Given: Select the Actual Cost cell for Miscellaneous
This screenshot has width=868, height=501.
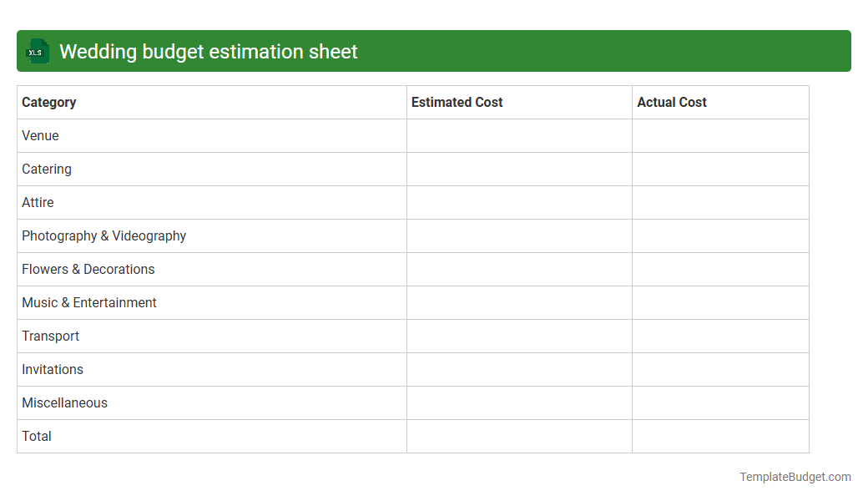Looking at the screenshot, I should [720, 402].
